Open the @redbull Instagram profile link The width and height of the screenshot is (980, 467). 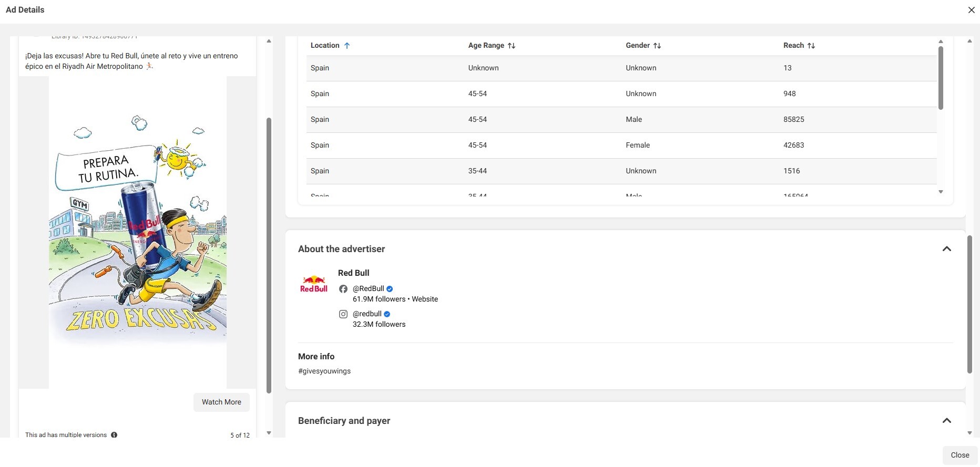367,314
